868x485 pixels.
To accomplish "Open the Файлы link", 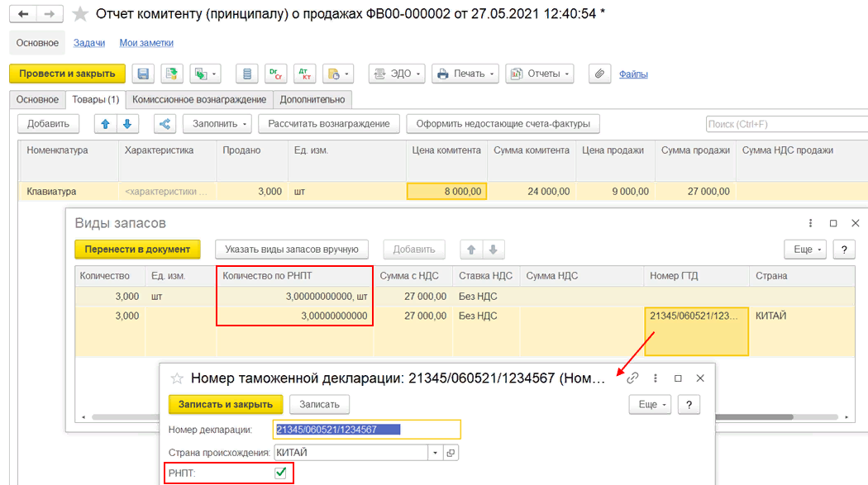I will point(633,74).
